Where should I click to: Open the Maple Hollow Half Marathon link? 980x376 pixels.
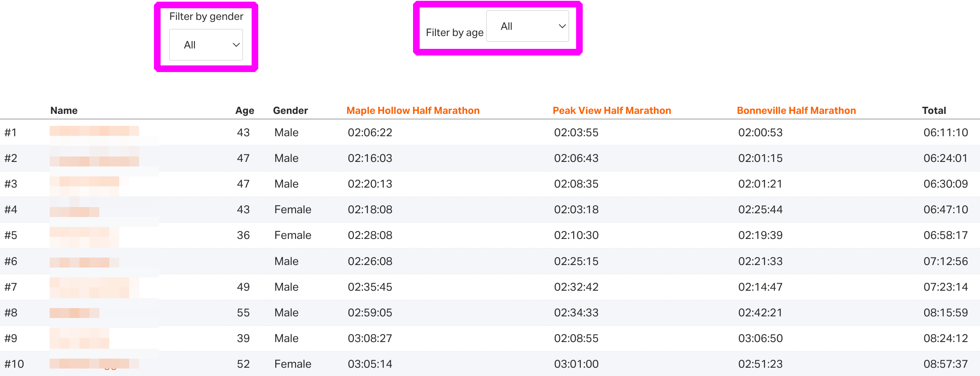point(413,111)
